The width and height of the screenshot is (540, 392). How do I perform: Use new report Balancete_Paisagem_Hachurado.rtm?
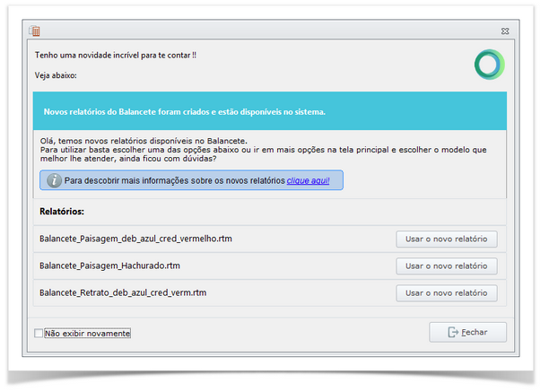click(446, 266)
